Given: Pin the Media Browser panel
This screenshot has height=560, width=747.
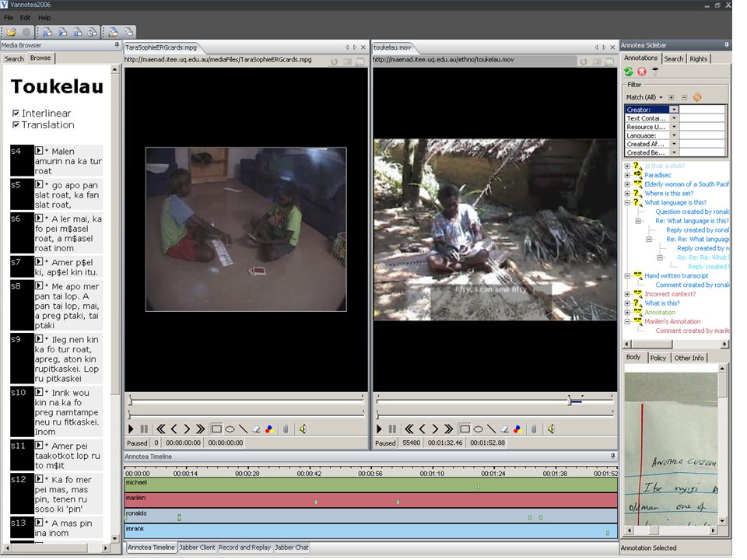Looking at the screenshot, I should coord(117,45).
